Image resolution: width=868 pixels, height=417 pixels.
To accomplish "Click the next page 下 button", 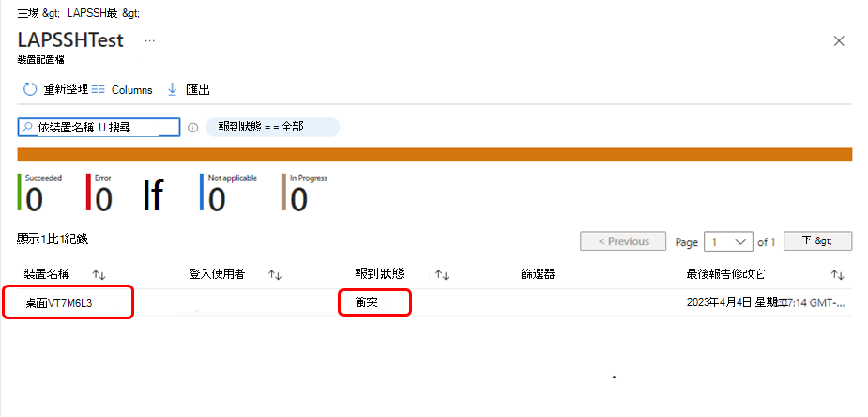I will point(817,241).
